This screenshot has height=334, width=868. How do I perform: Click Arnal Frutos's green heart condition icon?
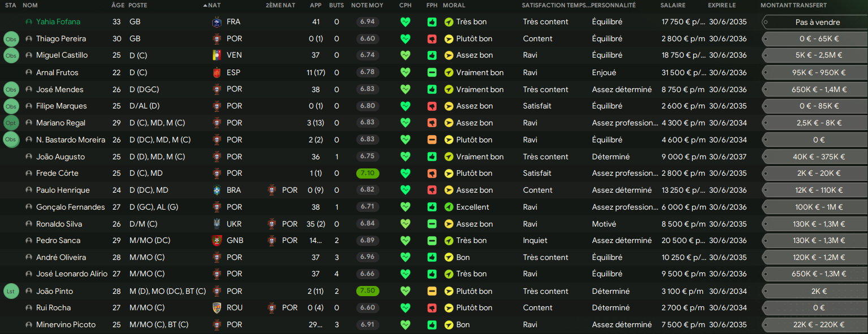[x=405, y=72]
